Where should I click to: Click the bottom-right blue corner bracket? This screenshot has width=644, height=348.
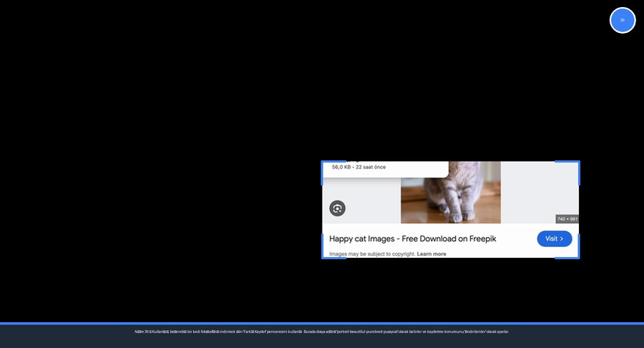[x=577, y=256]
